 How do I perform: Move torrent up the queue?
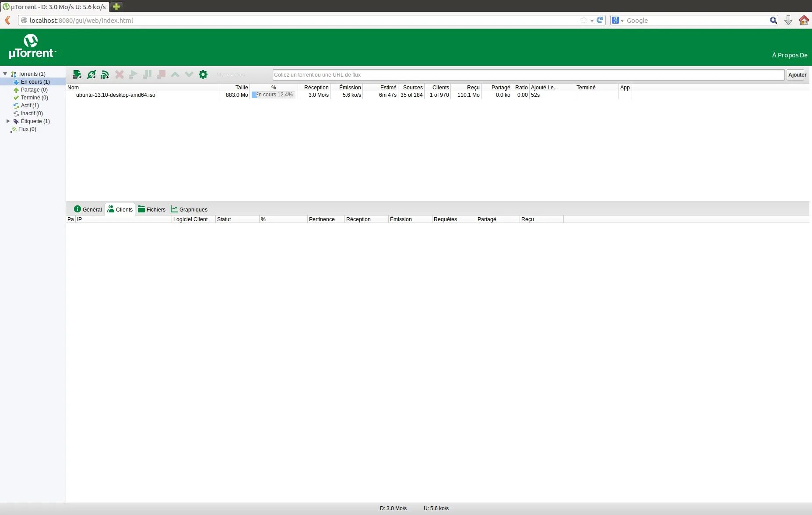coord(175,74)
